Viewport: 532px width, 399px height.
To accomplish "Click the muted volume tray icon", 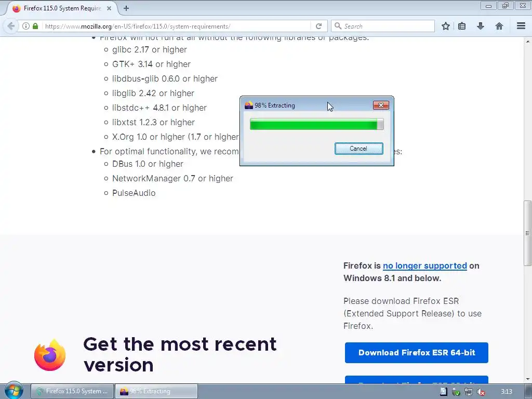I will (x=481, y=392).
